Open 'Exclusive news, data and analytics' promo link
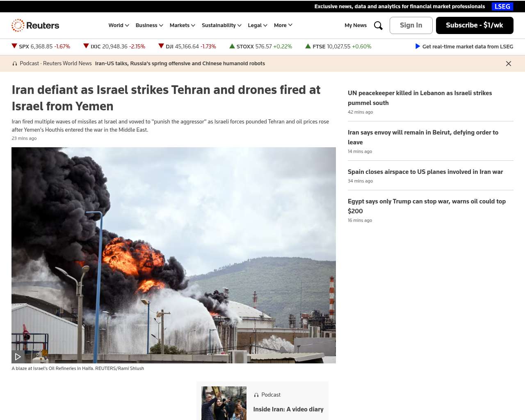The image size is (525, 420). coord(399,7)
